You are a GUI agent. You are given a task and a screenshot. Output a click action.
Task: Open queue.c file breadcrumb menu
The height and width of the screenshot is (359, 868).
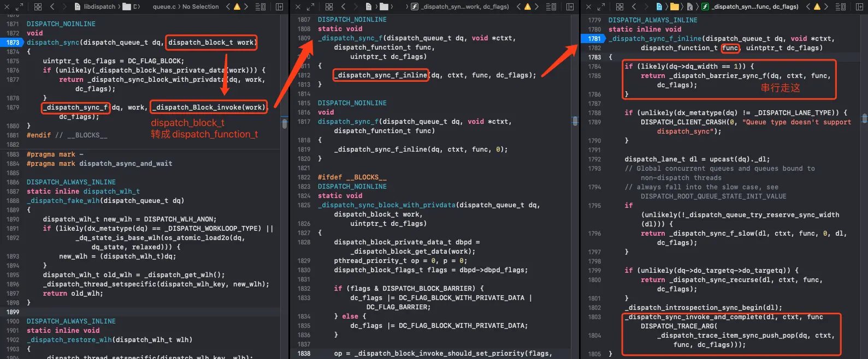164,7
